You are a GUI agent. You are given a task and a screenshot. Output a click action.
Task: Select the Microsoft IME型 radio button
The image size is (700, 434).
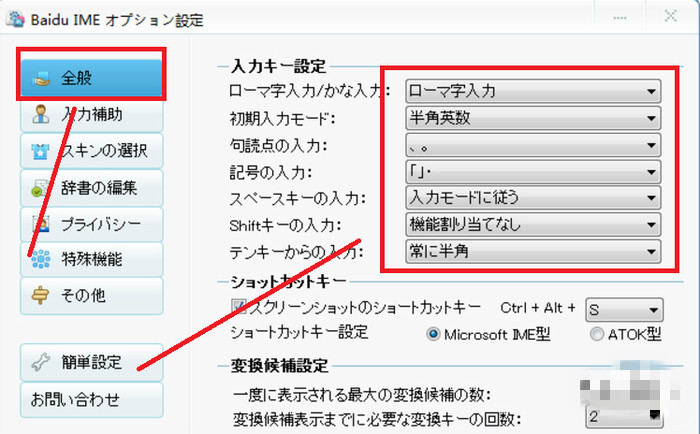433,334
